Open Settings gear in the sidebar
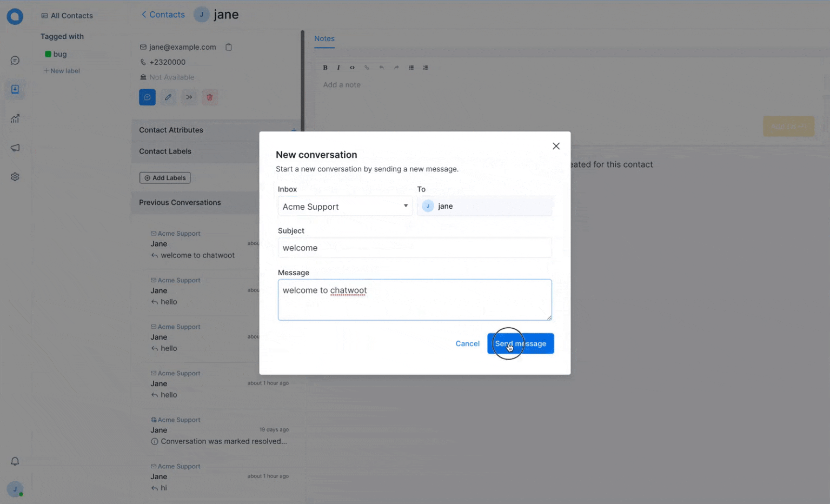830x504 pixels. 15,177
